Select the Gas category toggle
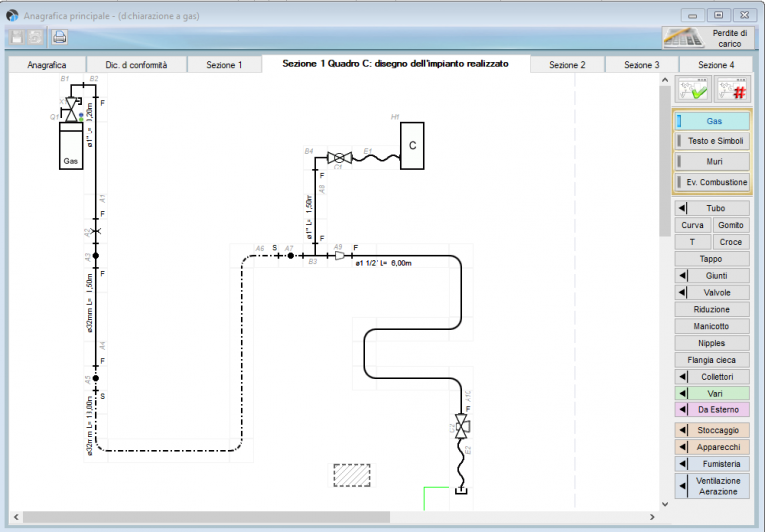The image size is (765, 532). [712, 121]
